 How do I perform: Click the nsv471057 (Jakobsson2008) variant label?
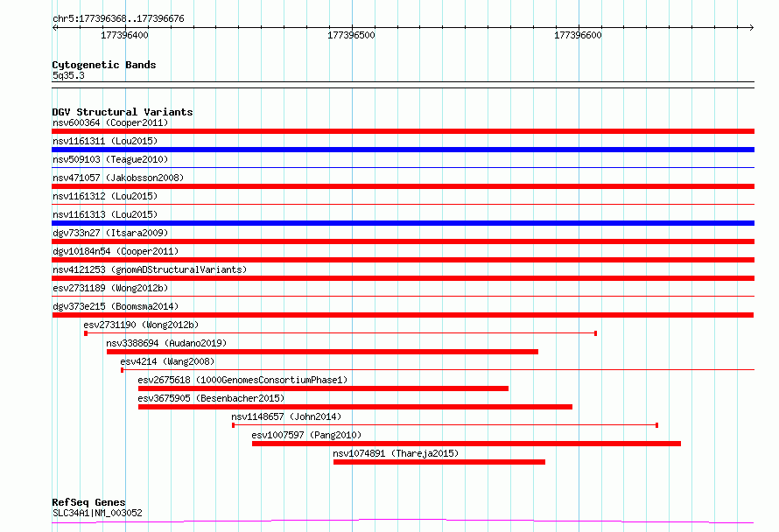coord(118,178)
